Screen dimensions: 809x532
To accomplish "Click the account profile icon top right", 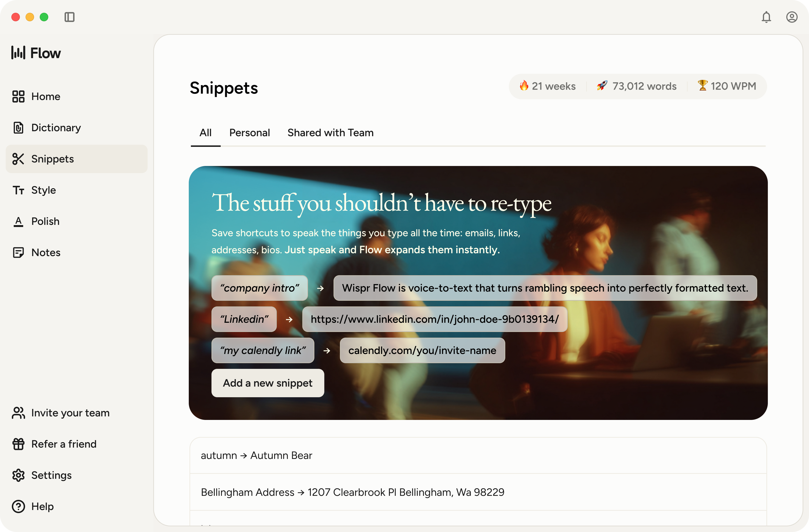I will [792, 17].
